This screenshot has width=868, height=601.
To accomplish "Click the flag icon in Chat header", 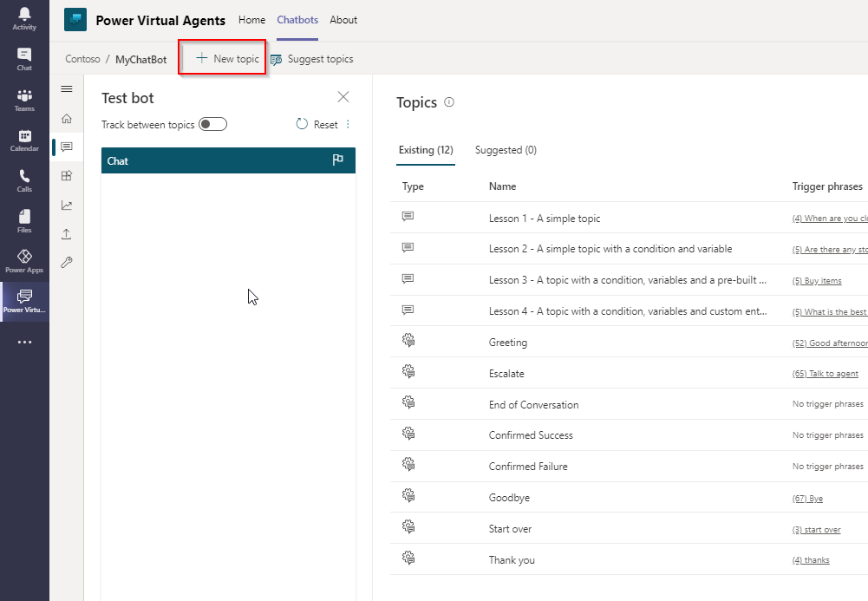I will [337, 160].
